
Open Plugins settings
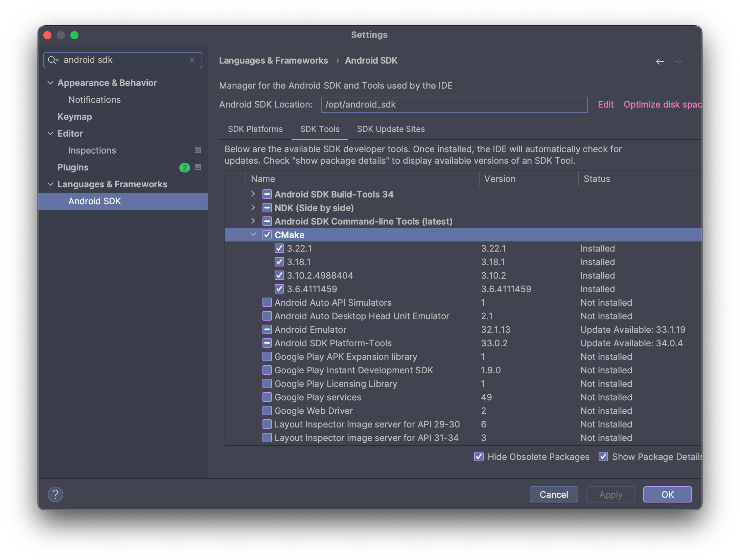click(73, 167)
